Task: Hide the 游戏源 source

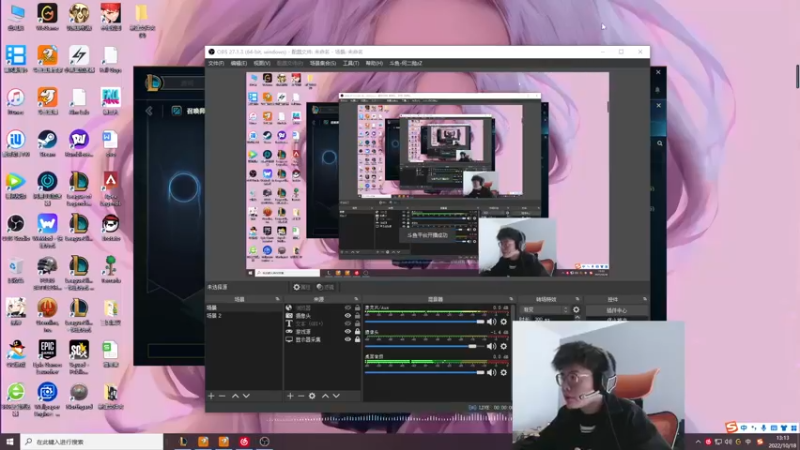Action: coord(348,332)
